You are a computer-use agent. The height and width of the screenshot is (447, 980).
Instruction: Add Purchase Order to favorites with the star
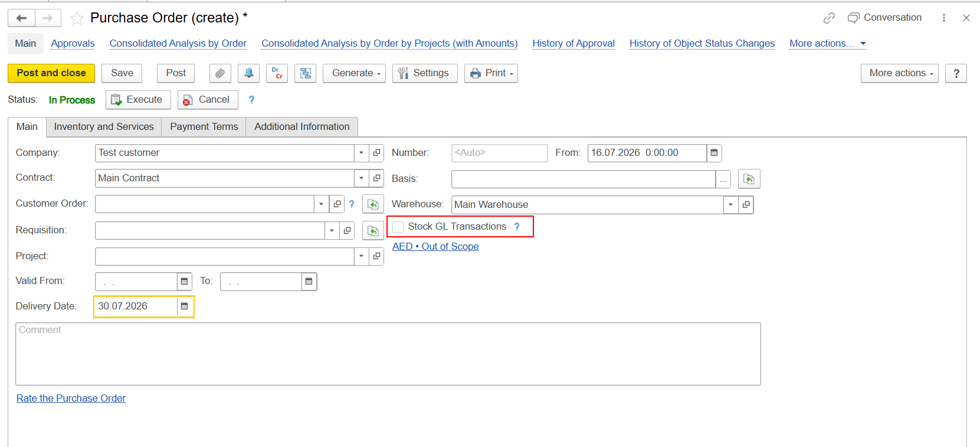77,18
